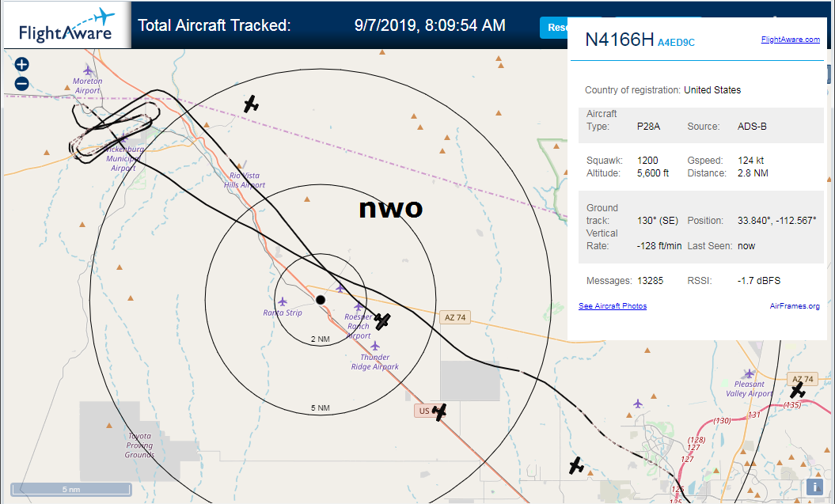Click the messages count 13285

[651, 280]
